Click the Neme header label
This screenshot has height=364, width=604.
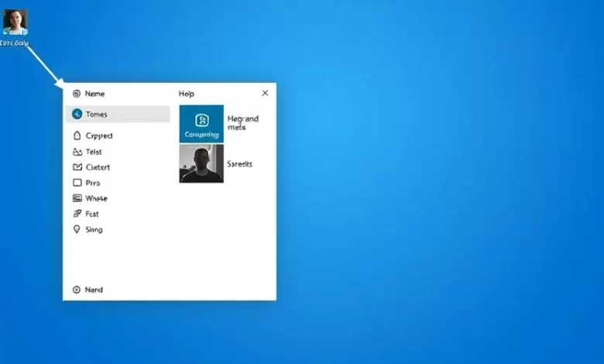tap(94, 94)
